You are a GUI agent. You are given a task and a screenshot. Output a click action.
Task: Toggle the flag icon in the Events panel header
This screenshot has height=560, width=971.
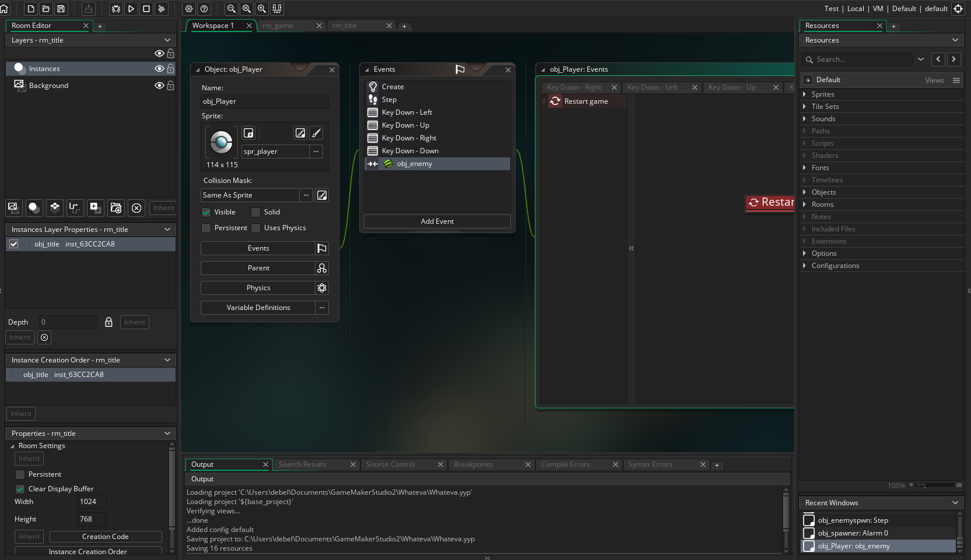460,69
